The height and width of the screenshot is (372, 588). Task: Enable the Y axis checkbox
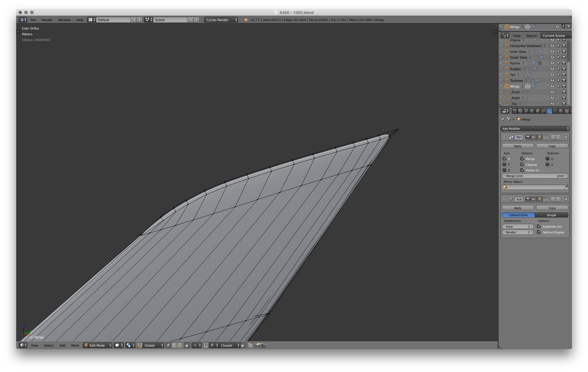505,164
